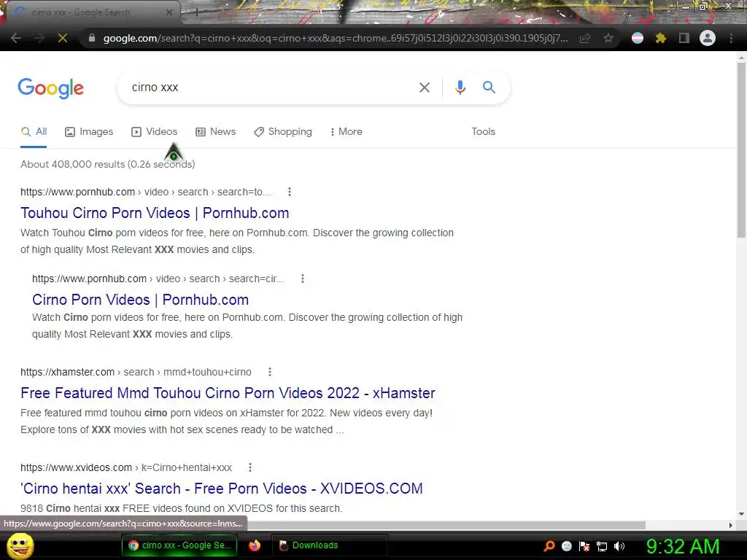Viewport: 747px width, 560px height.
Task: Start voice search with the microphone
Action: click(x=460, y=87)
